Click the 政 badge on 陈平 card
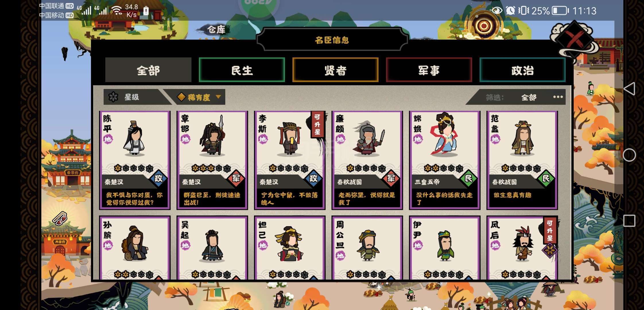Viewport: 644px width, 310px height. pos(158,179)
